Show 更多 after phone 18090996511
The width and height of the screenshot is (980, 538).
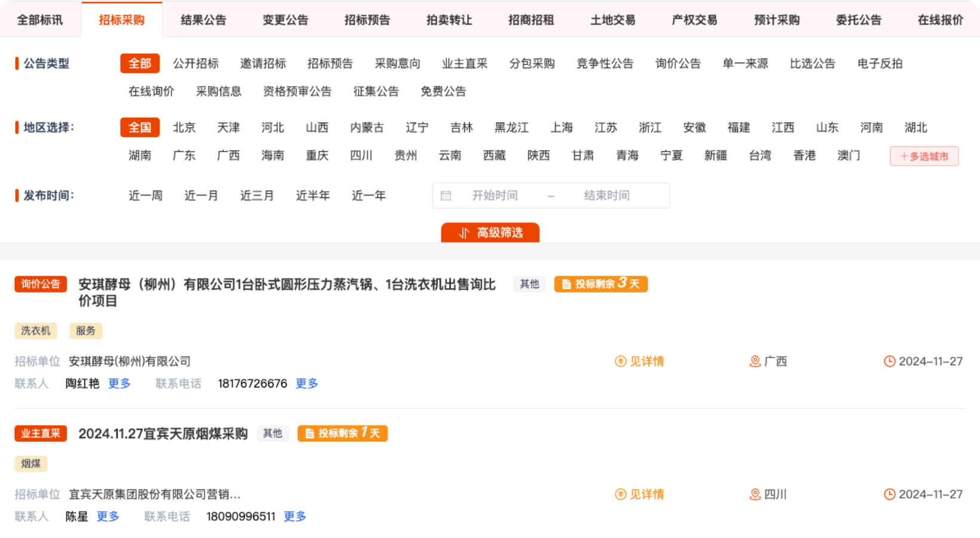(x=295, y=516)
